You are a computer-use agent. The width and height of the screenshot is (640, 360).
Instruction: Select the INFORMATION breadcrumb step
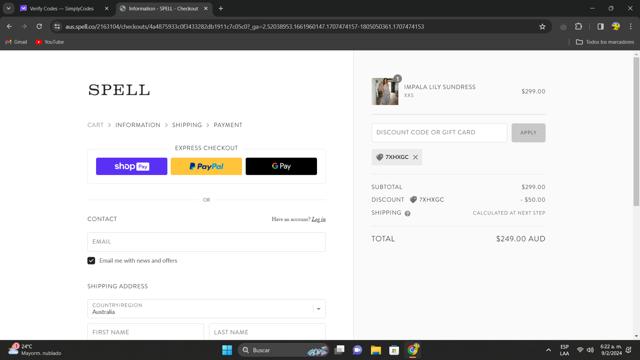(138, 125)
